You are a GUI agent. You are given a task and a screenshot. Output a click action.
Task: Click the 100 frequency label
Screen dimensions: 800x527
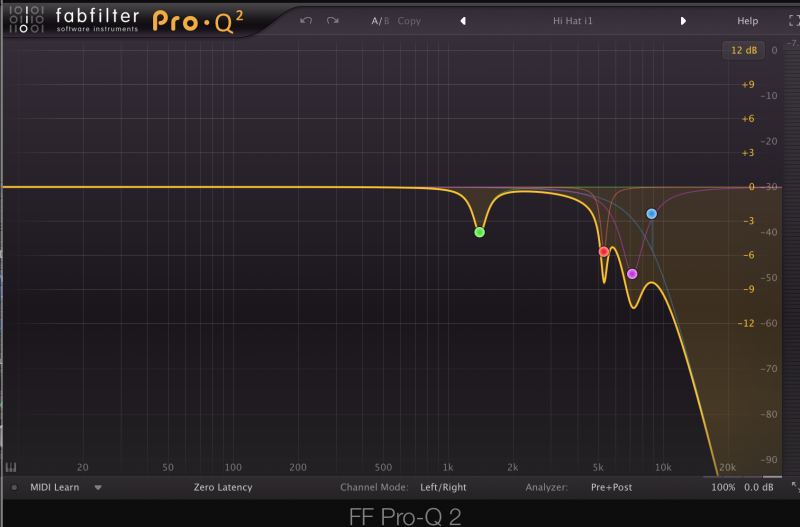[x=233, y=467]
